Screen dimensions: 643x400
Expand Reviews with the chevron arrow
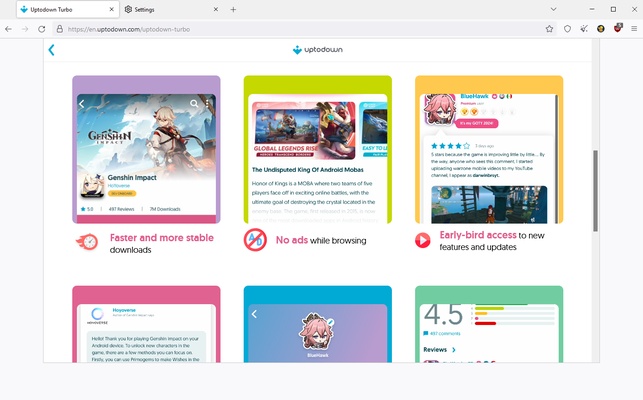(x=454, y=350)
